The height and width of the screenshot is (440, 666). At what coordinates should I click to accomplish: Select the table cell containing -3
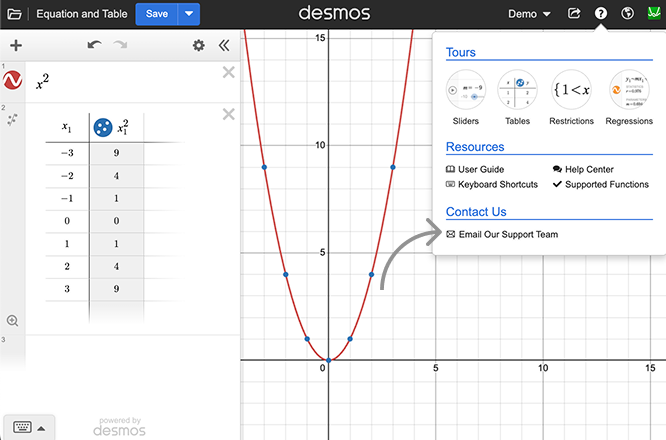[66, 154]
